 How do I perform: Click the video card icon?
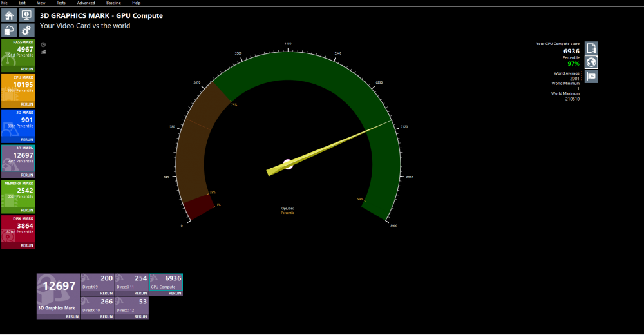(x=591, y=77)
